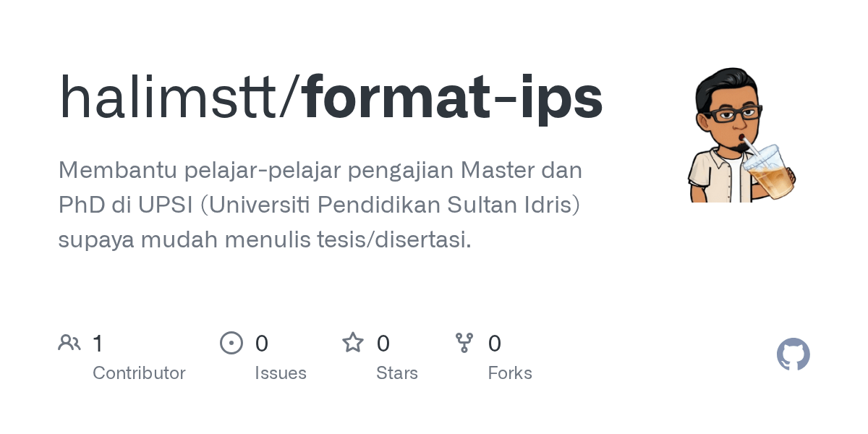
Task: Select the Issues label text
Action: point(281,373)
